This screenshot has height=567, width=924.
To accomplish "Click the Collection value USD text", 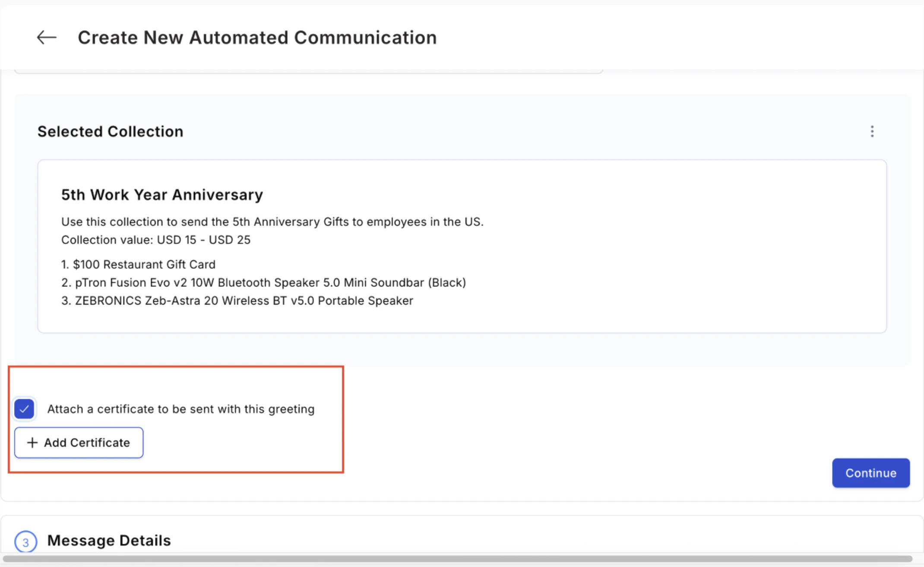I will click(156, 239).
